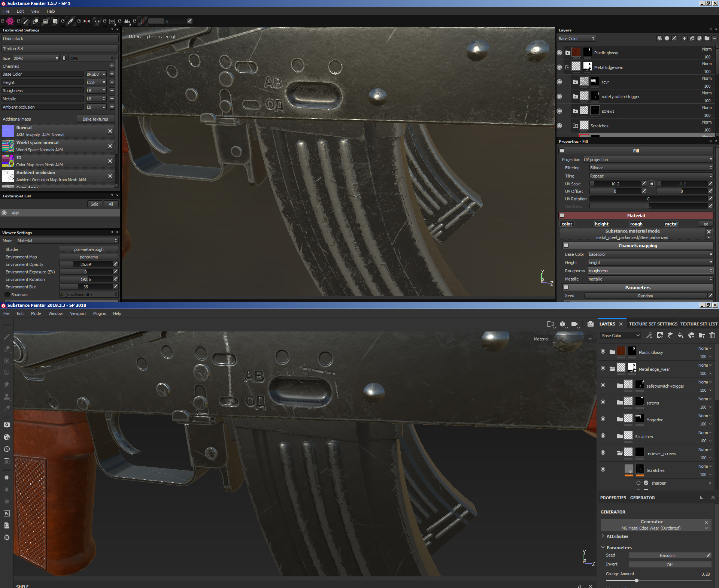The width and height of the screenshot is (719, 588).
Task: Hide the Plastic glossy layer in SP 1
Action: click(559, 53)
